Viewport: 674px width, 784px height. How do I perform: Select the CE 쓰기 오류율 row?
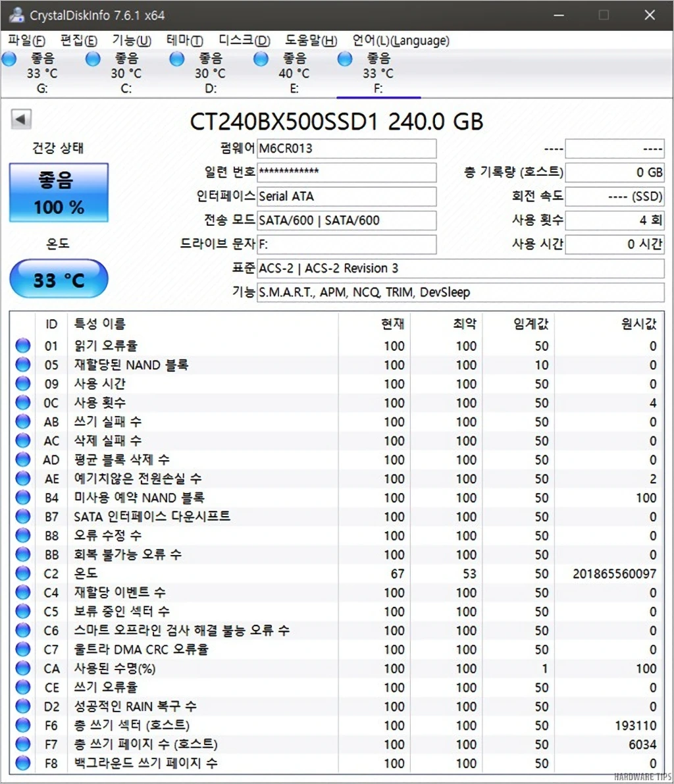[336, 687]
